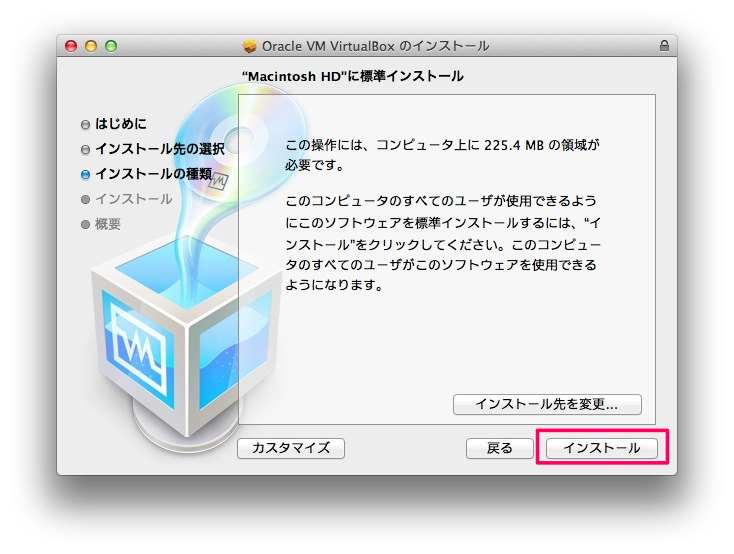The width and height of the screenshot is (734, 554).
Task: Click the 概要 step in sidebar
Action: (x=108, y=224)
